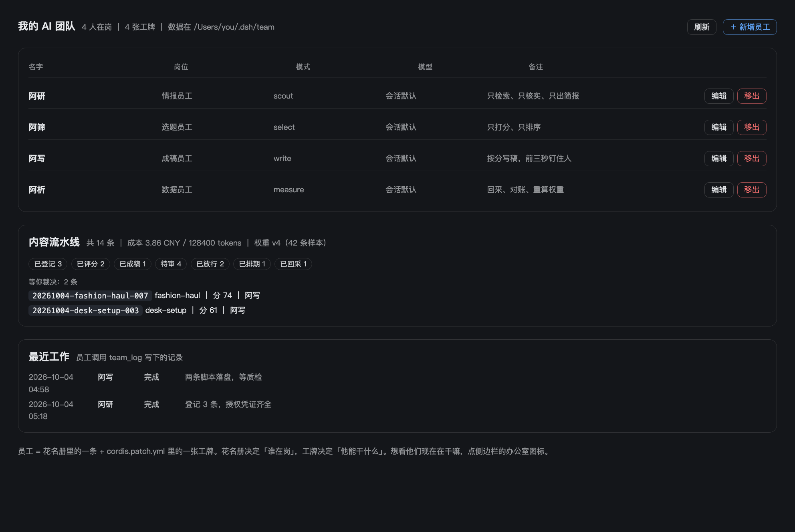The image size is (795, 532).
Task: Click the 内容流水线 section title
Action: [x=54, y=242]
